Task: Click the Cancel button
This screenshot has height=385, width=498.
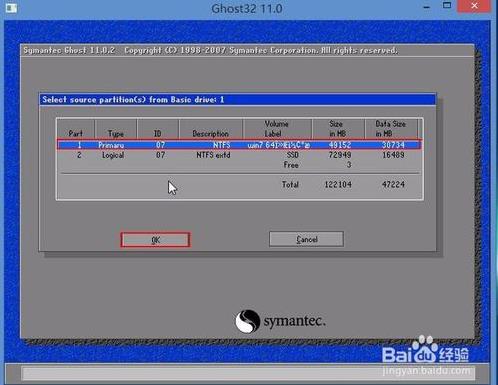Action: 306,239
